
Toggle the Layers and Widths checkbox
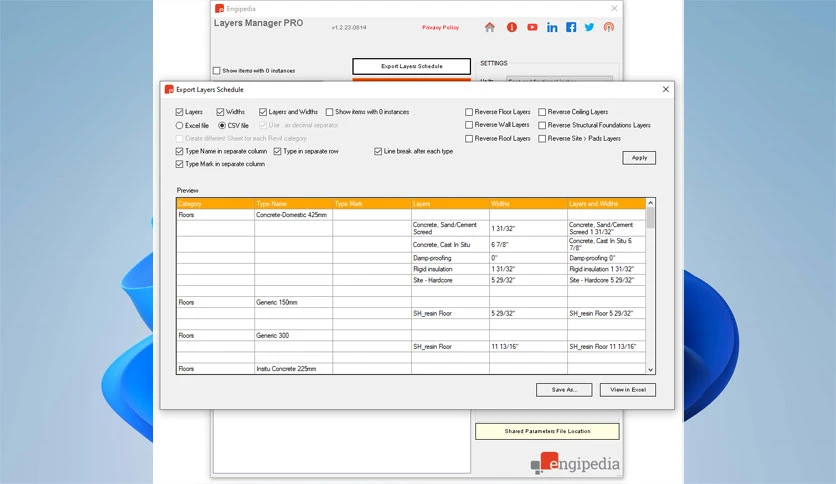coord(263,112)
